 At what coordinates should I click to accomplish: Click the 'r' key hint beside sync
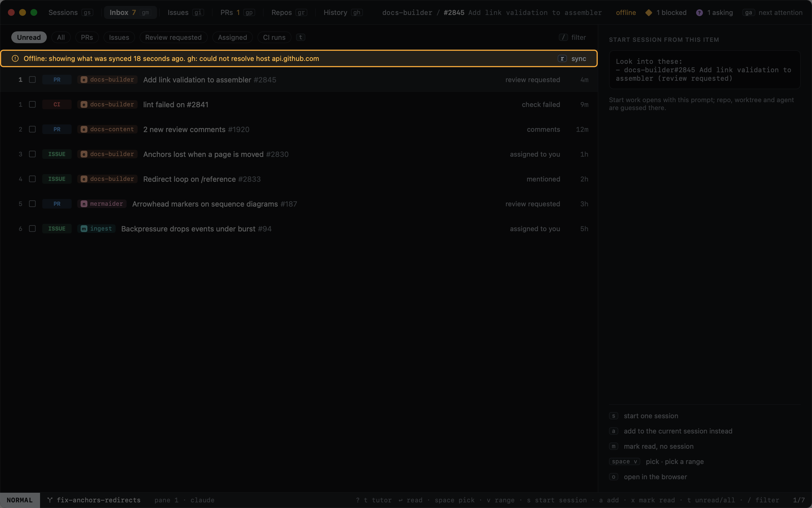click(x=562, y=58)
